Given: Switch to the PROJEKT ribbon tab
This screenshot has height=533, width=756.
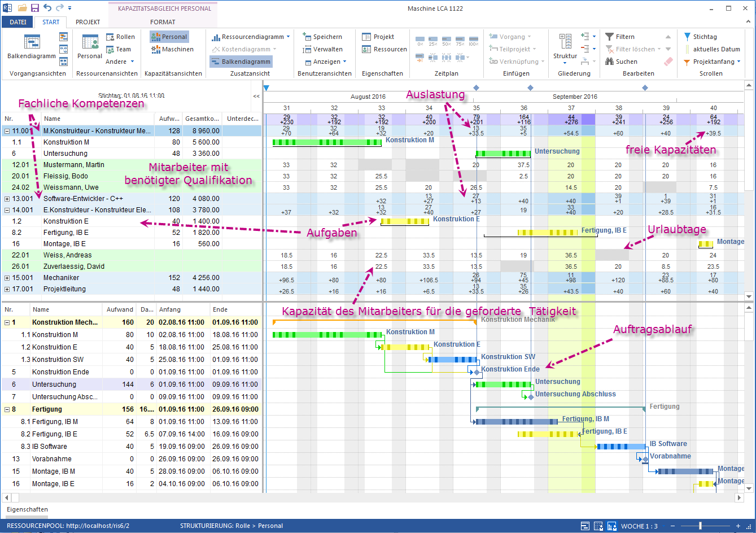Looking at the screenshot, I should [x=88, y=22].
